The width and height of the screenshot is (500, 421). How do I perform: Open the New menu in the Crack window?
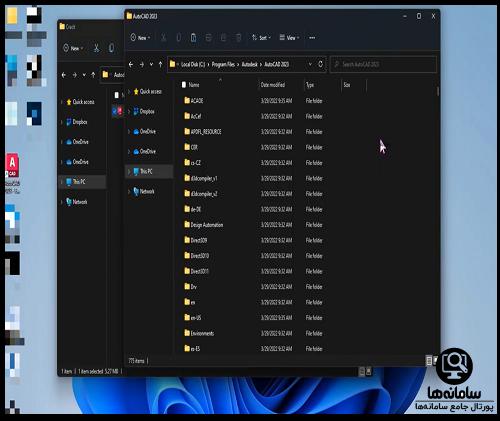(73, 48)
